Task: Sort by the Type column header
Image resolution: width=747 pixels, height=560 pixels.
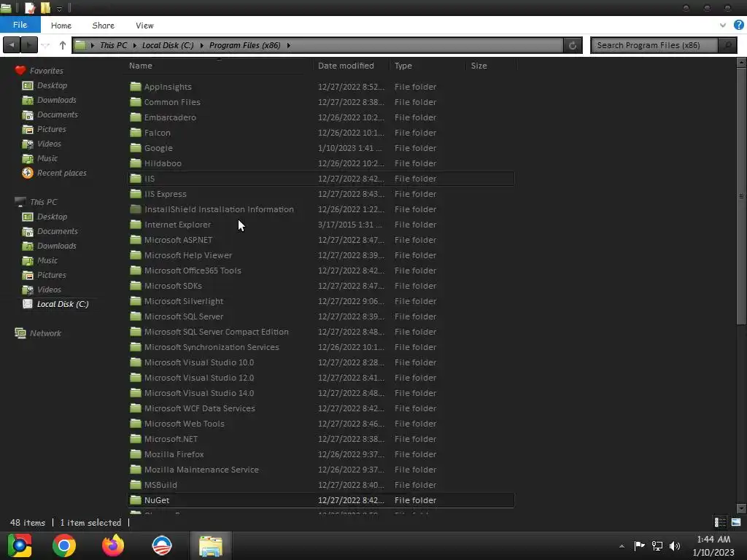Action: [403, 66]
